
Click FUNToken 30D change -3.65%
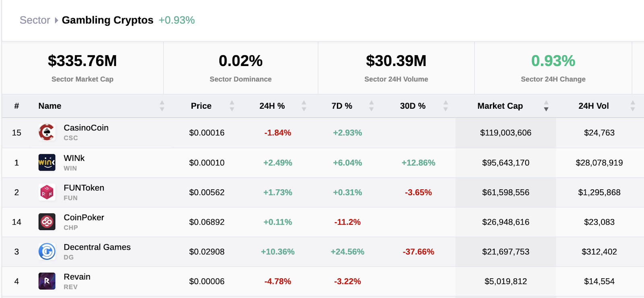point(418,192)
